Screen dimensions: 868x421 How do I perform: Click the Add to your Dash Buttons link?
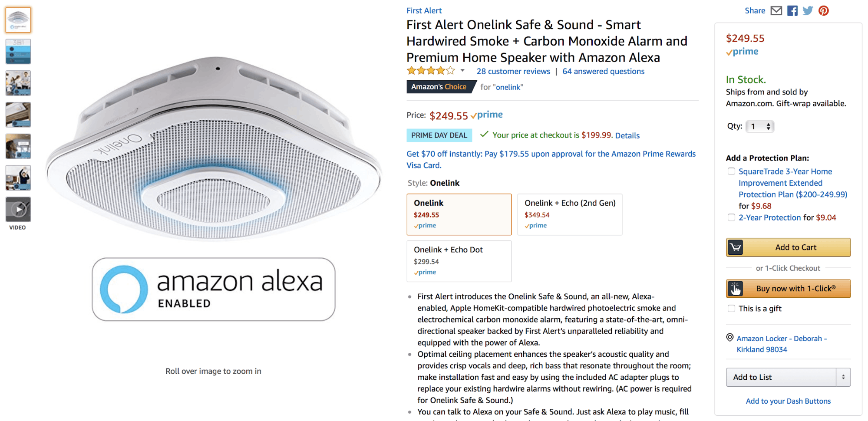pyautogui.click(x=788, y=401)
